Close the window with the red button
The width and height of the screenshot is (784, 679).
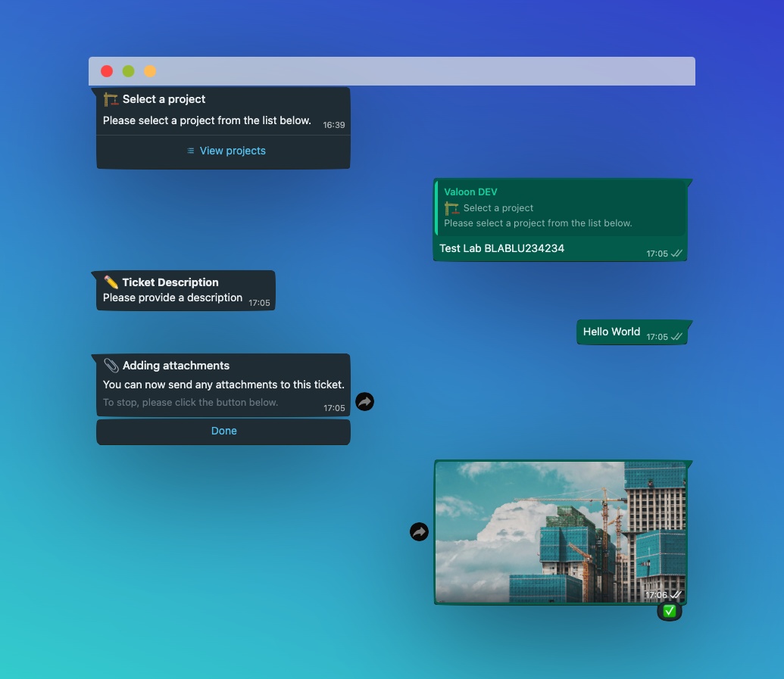click(107, 71)
